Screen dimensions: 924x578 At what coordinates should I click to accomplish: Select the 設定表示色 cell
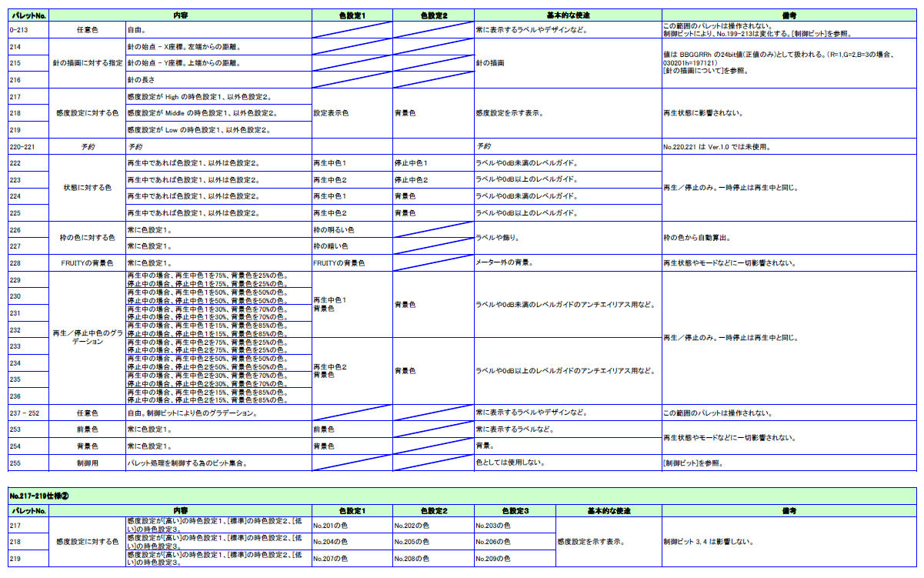pyautogui.click(x=352, y=113)
